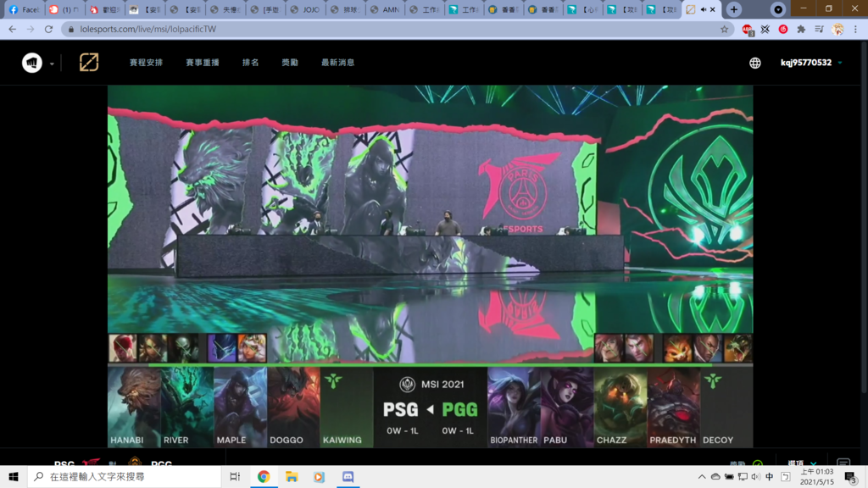Open the Windows notification center
868x488 pixels.
tap(851, 476)
